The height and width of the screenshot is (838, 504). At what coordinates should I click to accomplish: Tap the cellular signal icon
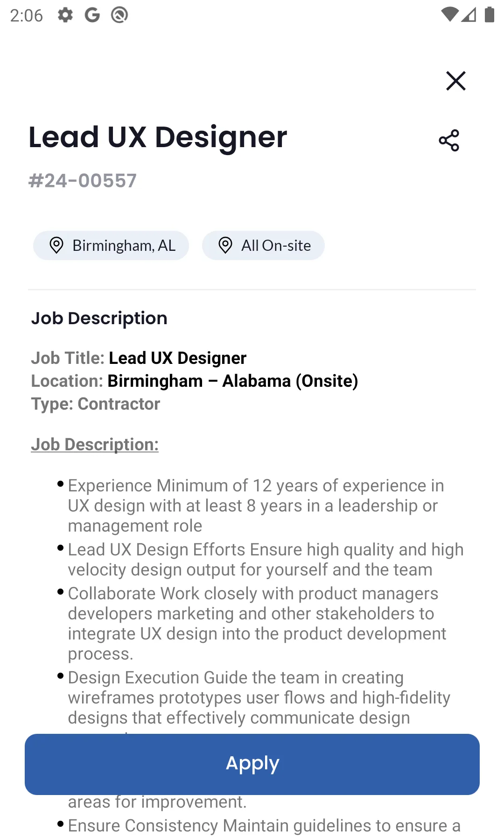(x=469, y=15)
